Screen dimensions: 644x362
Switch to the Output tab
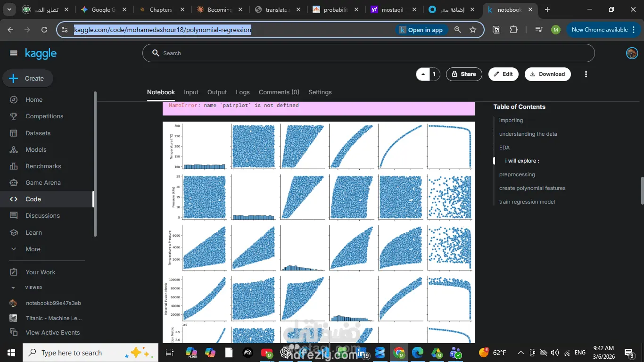coord(217,92)
